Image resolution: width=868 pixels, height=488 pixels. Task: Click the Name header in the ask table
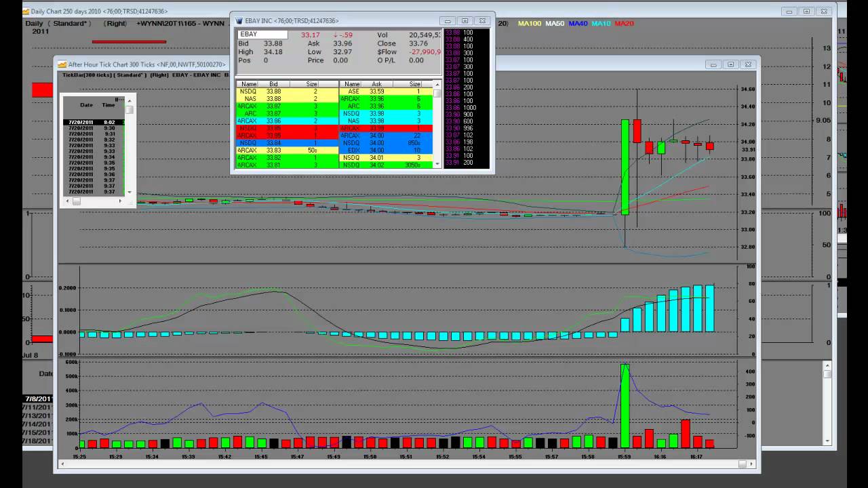[x=352, y=84]
